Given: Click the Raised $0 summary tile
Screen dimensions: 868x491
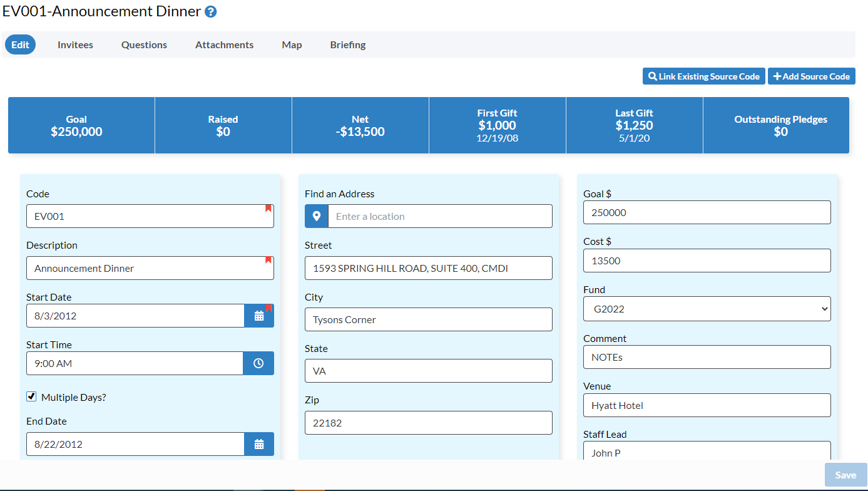Looking at the screenshot, I should (223, 125).
